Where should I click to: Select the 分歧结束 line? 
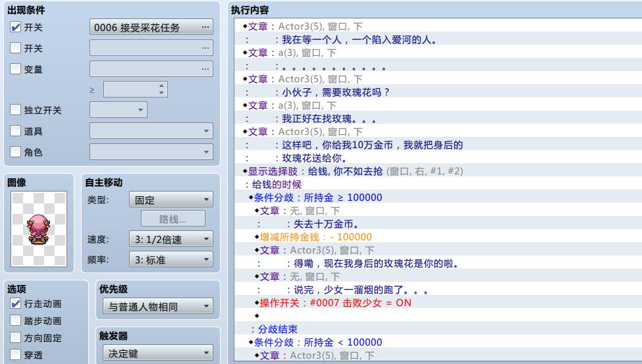pos(438,329)
